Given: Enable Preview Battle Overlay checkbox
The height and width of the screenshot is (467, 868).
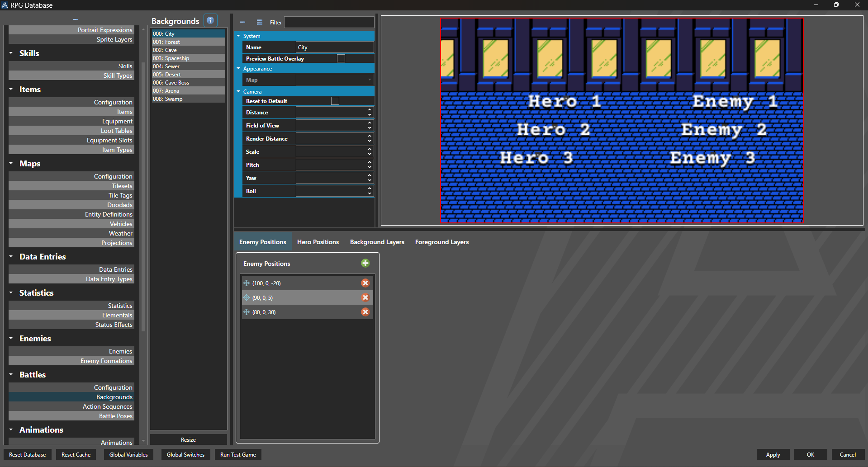Looking at the screenshot, I should pyautogui.click(x=341, y=58).
